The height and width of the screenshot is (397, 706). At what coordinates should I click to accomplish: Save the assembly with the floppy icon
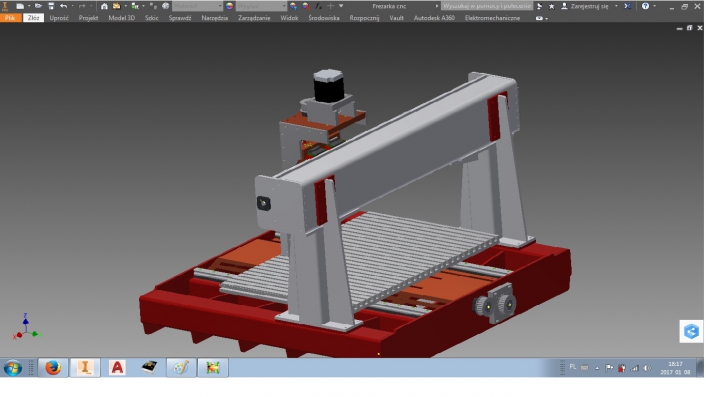coord(51,6)
